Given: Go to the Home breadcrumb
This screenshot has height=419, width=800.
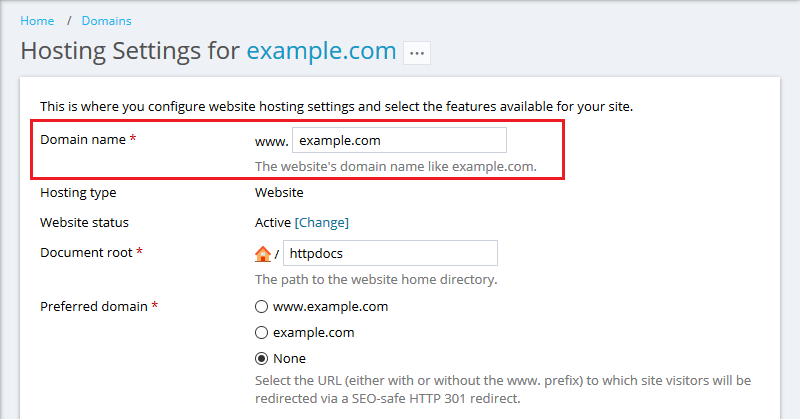Looking at the screenshot, I should (x=37, y=21).
